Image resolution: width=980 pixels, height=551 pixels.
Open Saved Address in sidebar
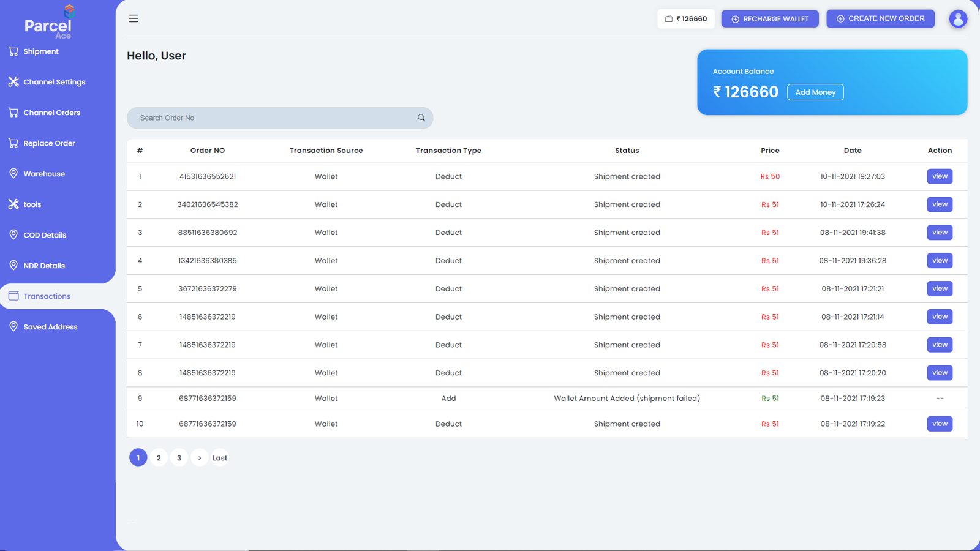click(50, 327)
